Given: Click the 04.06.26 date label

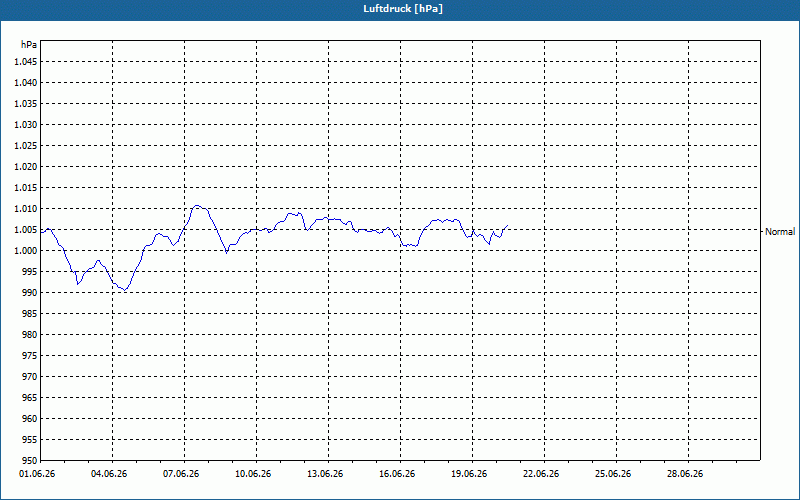Looking at the screenshot, I should (x=109, y=474).
